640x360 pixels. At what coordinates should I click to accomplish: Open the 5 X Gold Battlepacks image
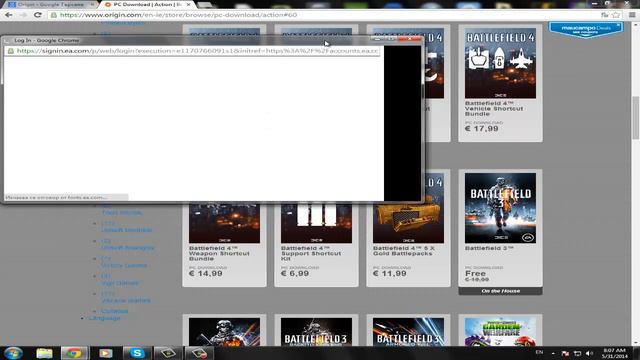pos(408,208)
